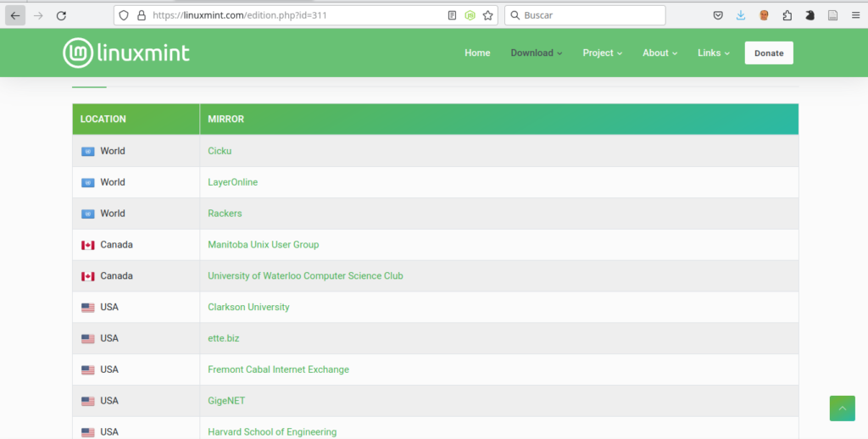The width and height of the screenshot is (868, 439).
Task: Click the scroll-to-top green button
Action: coord(842,408)
